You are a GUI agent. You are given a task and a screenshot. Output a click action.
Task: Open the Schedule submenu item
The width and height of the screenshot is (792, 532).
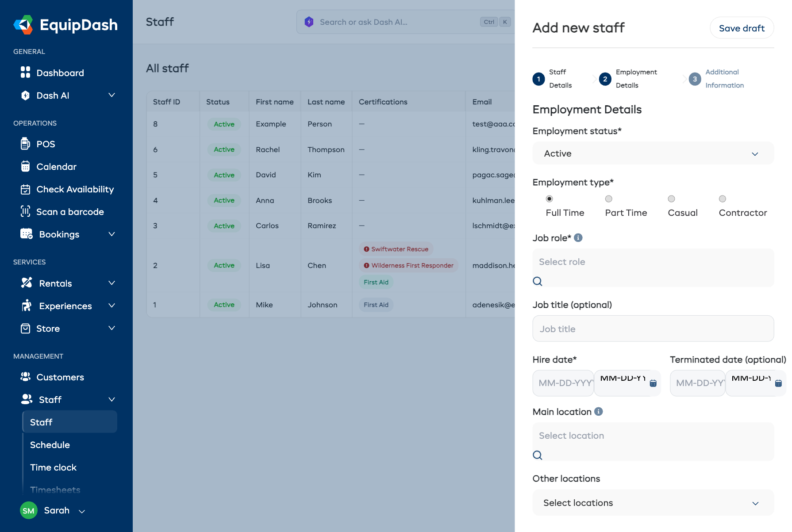pos(50,445)
